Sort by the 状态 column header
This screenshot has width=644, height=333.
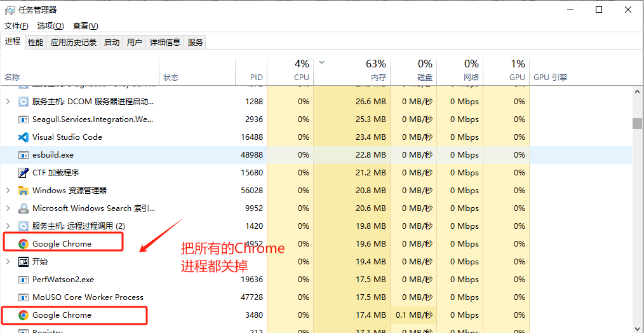(x=197, y=72)
